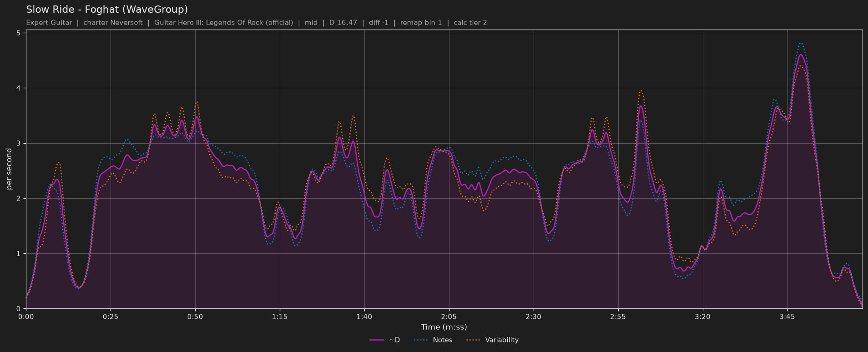Viewport: 868px width, 352px height.
Task: Click the '4' y-axis tick label
Action: tap(18, 88)
